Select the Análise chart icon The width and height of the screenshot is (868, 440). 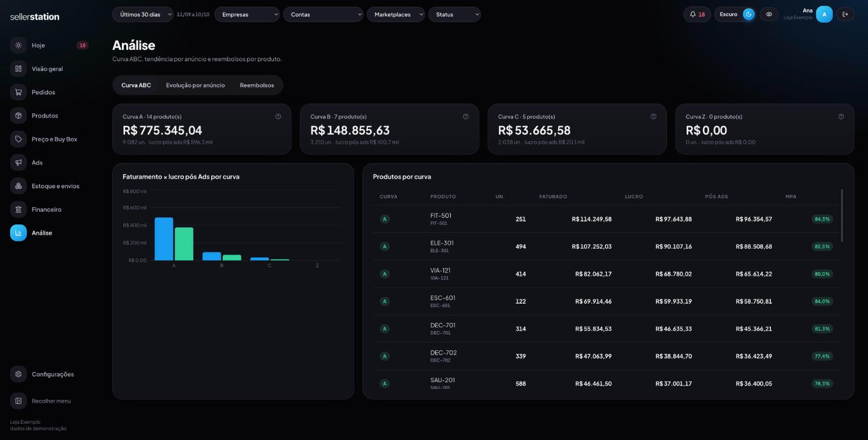coord(19,233)
